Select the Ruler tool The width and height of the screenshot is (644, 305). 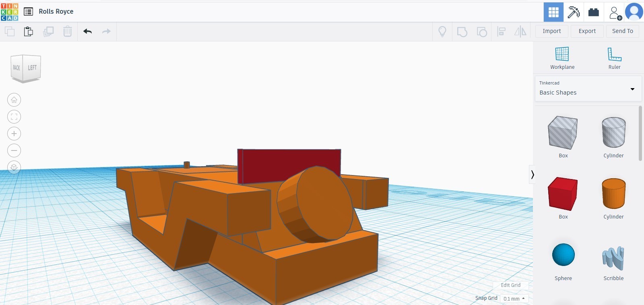pos(615,58)
